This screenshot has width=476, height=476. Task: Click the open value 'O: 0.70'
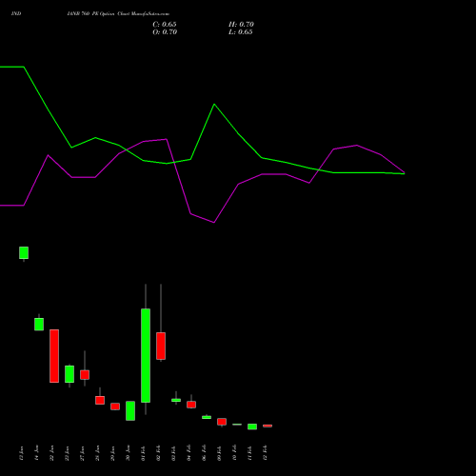tap(165, 32)
